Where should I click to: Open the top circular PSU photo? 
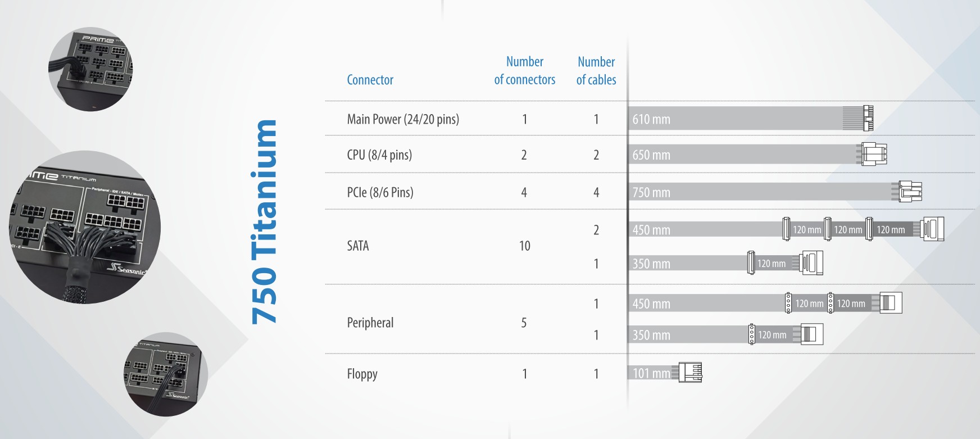(90, 69)
